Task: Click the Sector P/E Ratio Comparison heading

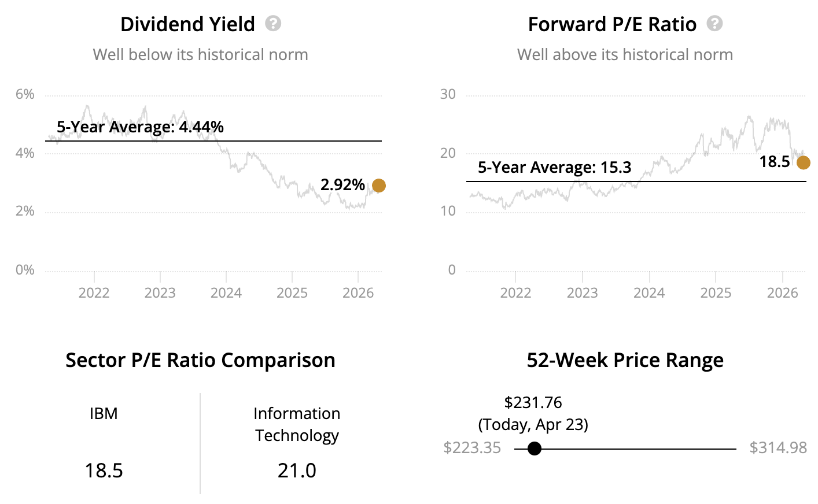Action: (200, 360)
